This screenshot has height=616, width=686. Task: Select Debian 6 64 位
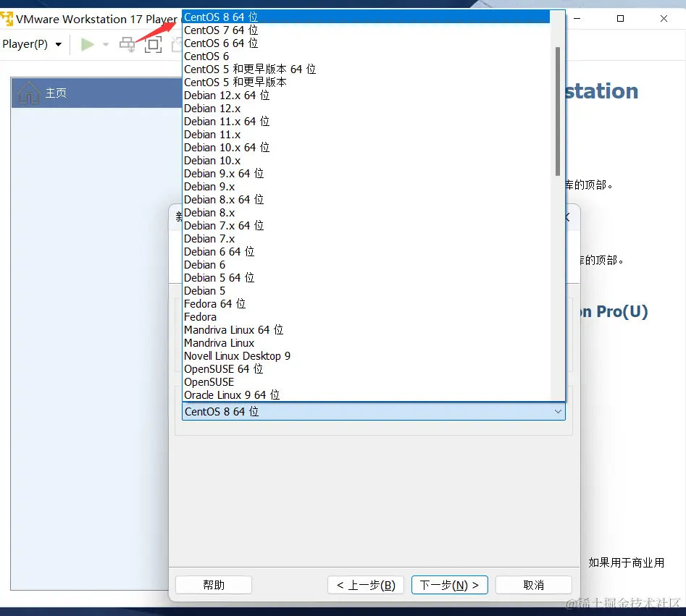click(366, 252)
